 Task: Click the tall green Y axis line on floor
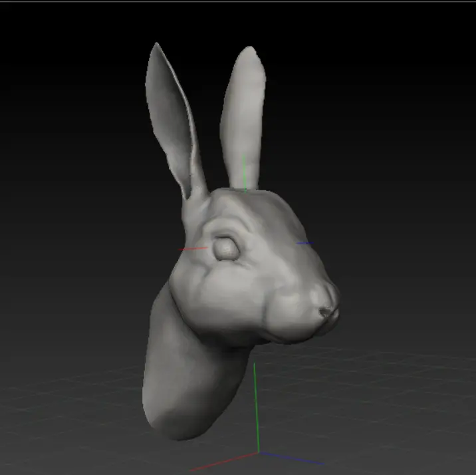pos(257,408)
